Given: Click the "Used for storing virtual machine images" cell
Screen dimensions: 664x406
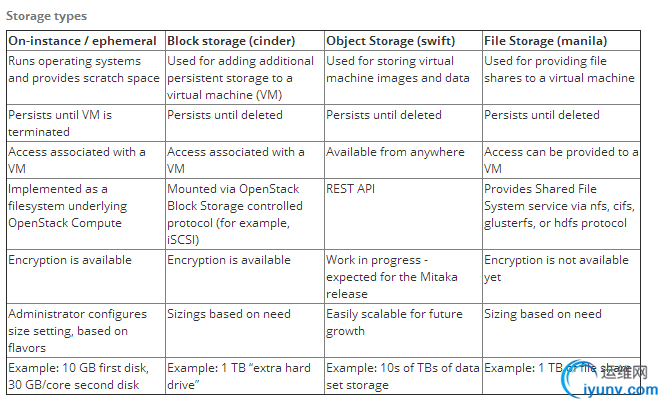Looking at the screenshot, I should pyautogui.click(x=397, y=71).
